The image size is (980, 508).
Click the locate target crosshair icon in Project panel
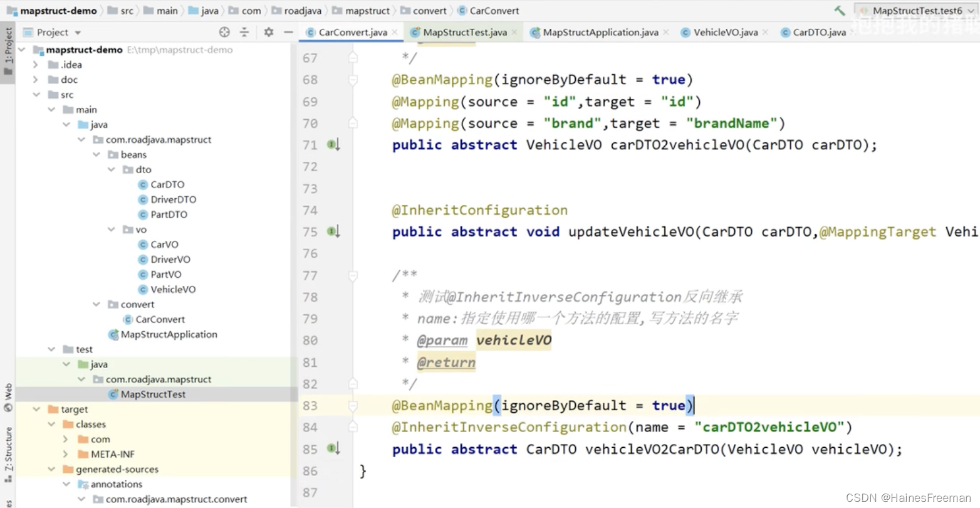pos(224,32)
